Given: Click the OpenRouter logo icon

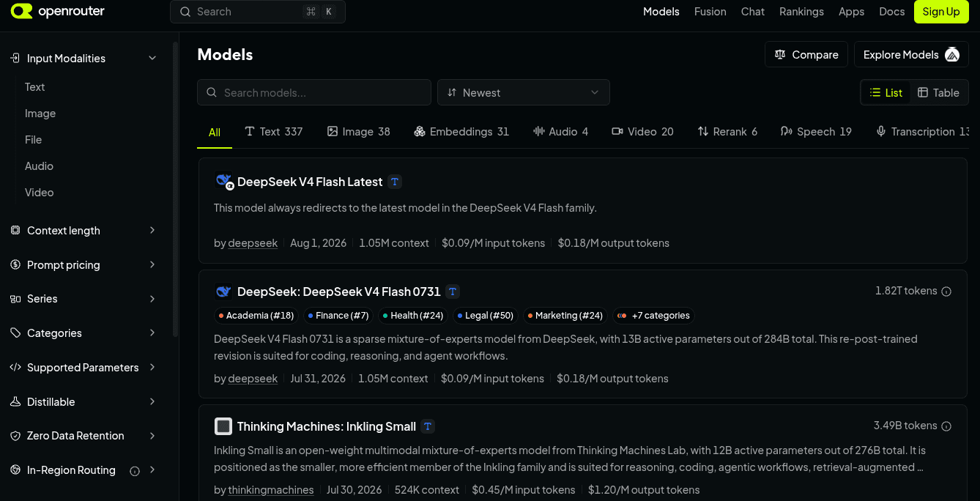Looking at the screenshot, I should (22, 12).
